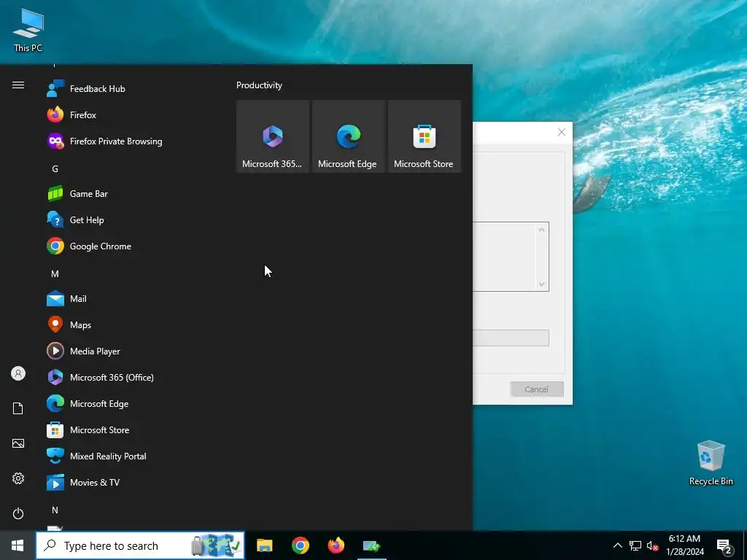Viewport: 747px width, 560px height.
Task: Open Movies & TV app
Action: click(128, 482)
